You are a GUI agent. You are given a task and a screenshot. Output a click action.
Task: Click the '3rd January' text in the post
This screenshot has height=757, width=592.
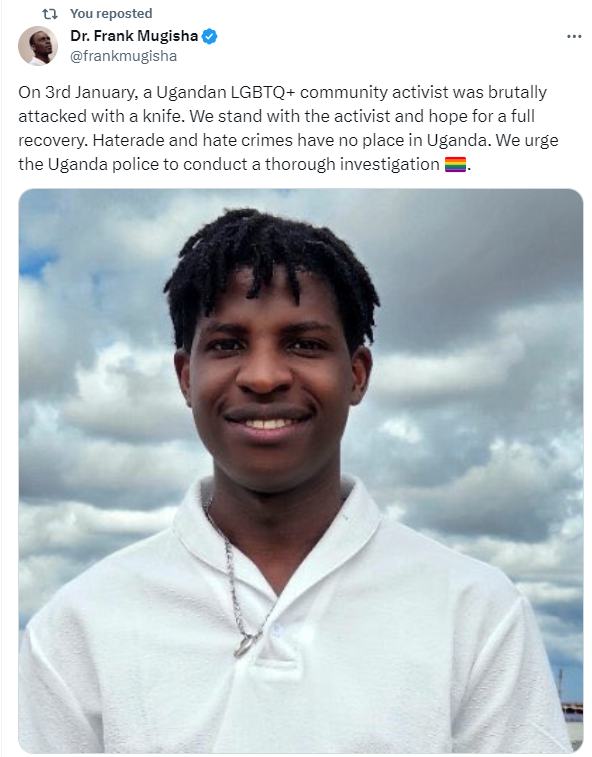pyautogui.click(x=91, y=92)
